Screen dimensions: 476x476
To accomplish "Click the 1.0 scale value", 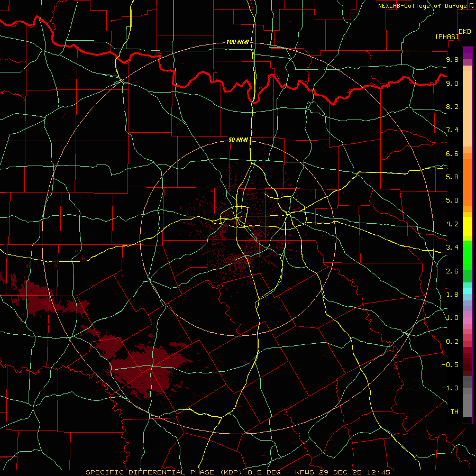I will [x=452, y=318].
